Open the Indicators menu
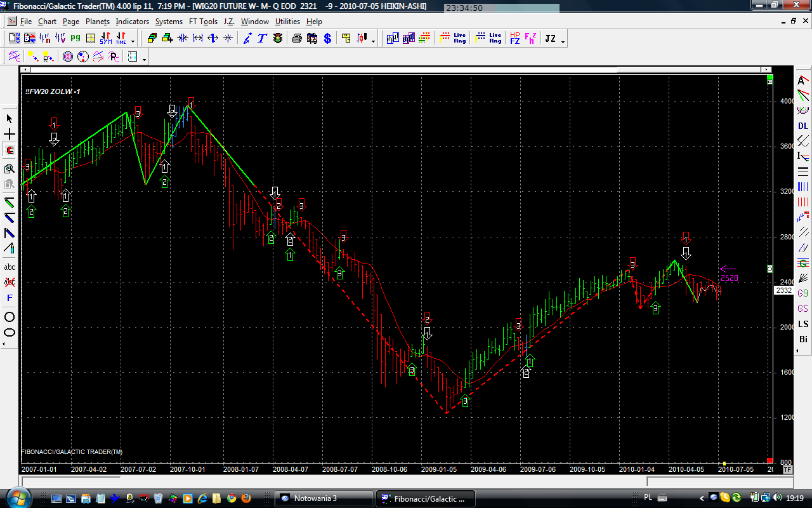Screen dimensions: 812x508 click(132, 22)
